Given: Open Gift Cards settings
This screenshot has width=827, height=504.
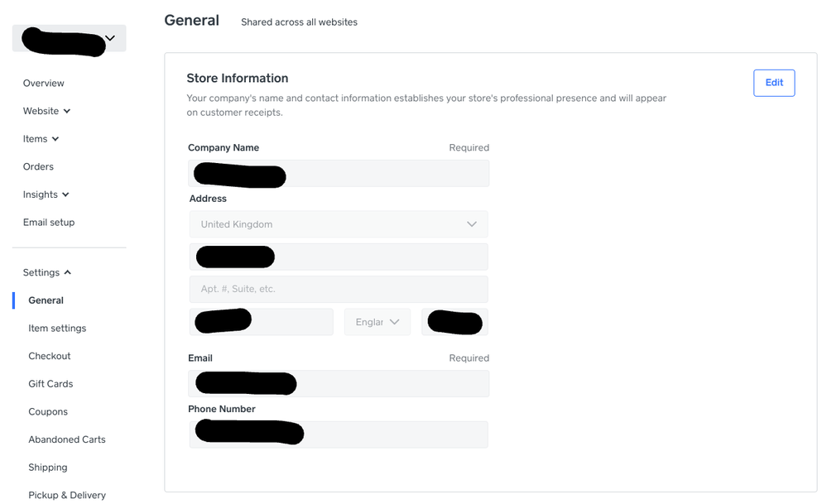Looking at the screenshot, I should coord(50,383).
